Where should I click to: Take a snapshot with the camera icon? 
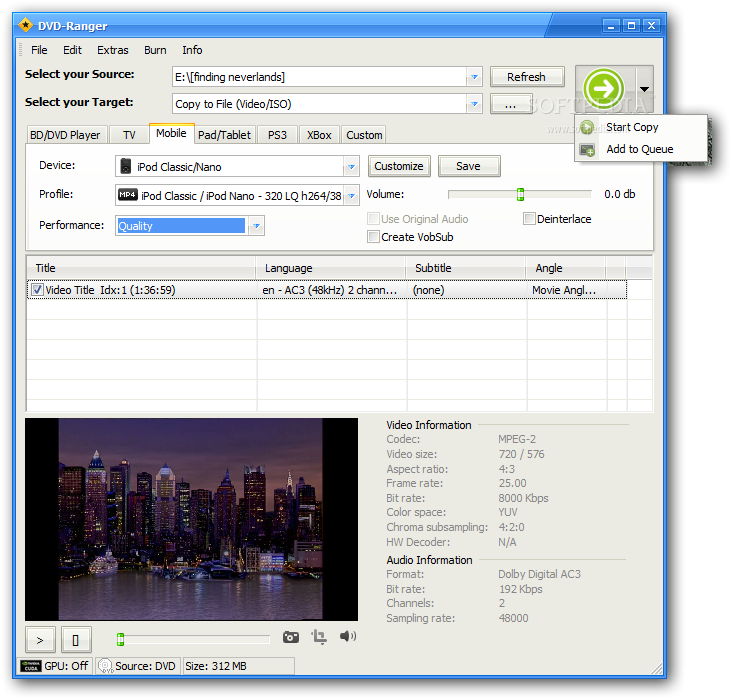point(291,637)
